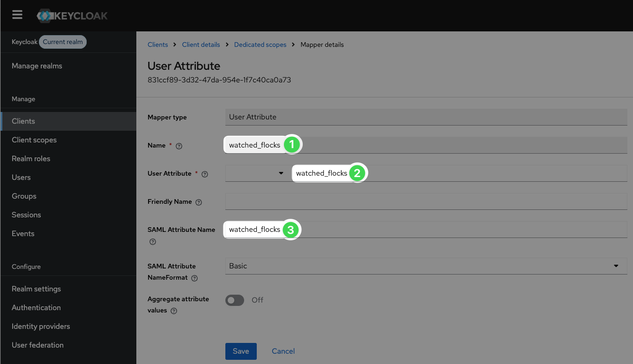Navigate to Dedicated scopes breadcrumb
633x364 pixels.
(260, 45)
